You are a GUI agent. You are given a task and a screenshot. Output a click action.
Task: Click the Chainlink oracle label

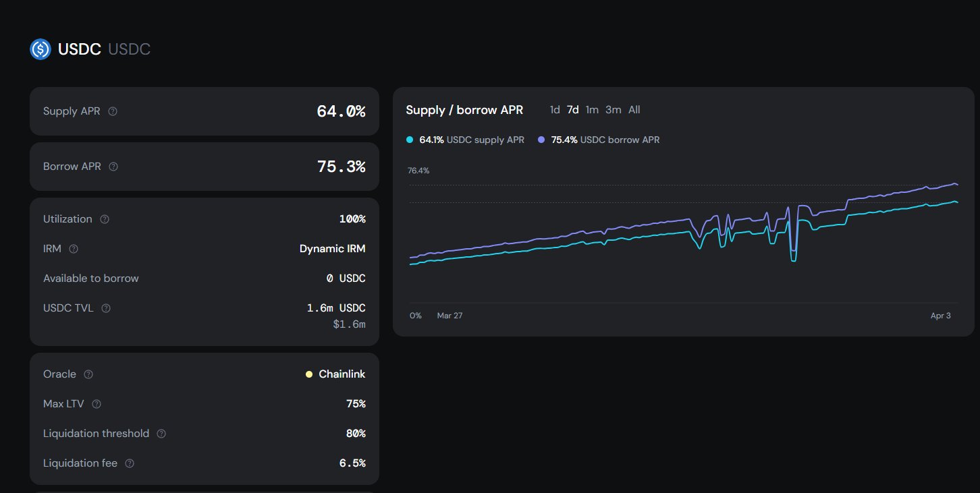342,374
